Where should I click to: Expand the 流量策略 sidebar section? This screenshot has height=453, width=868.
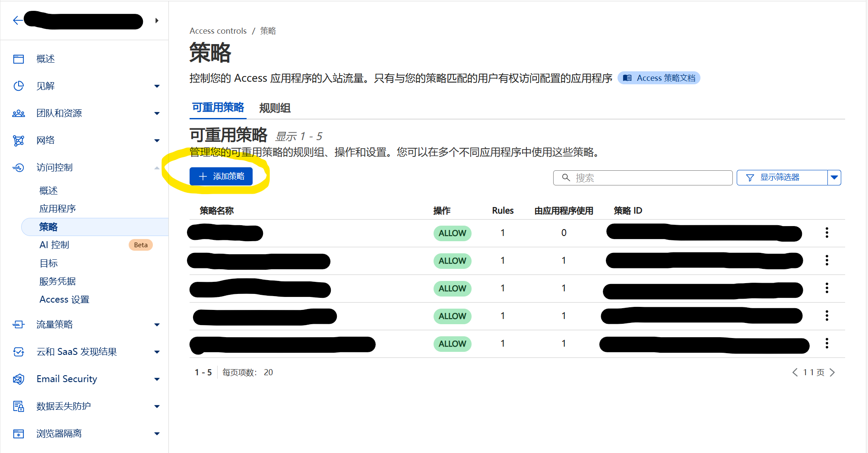click(x=157, y=325)
